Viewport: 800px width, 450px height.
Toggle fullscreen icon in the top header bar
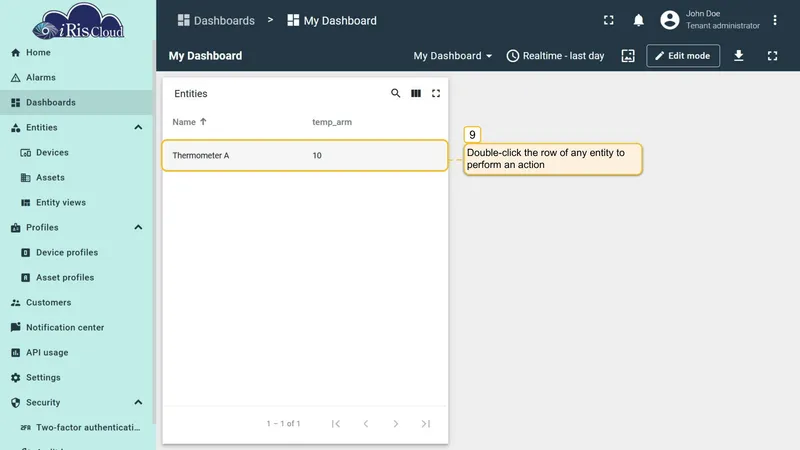click(608, 20)
